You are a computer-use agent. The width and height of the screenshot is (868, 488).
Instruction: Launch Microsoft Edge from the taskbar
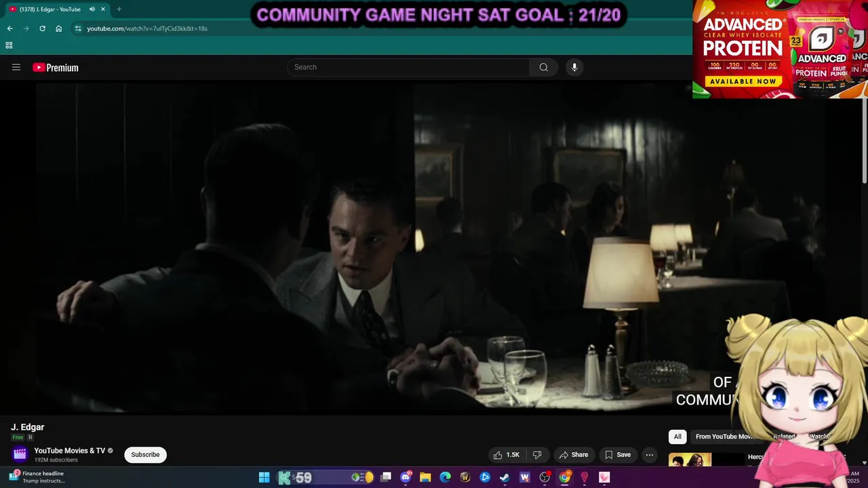(445, 477)
